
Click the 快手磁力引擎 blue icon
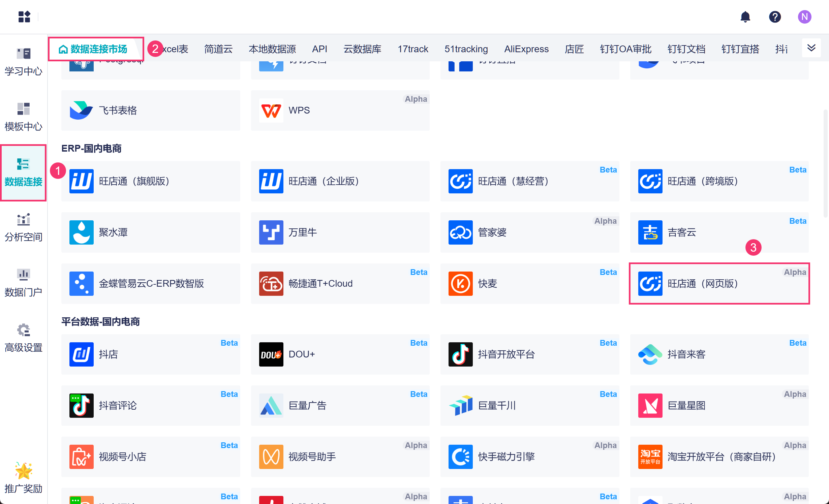[460, 457]
